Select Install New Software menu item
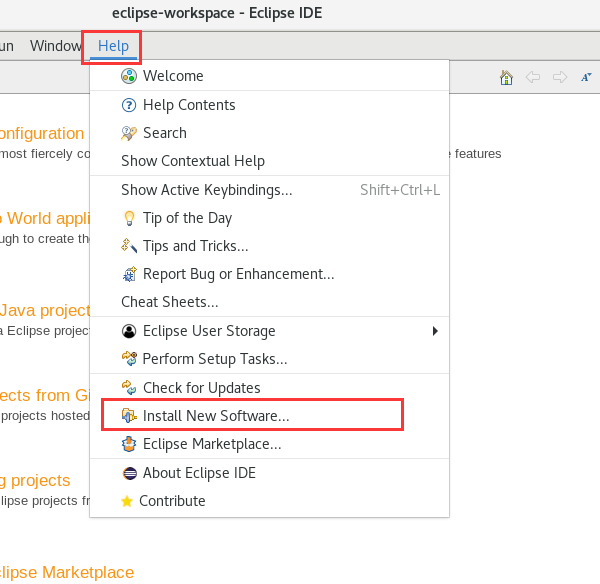 click(x=216, y=415)
